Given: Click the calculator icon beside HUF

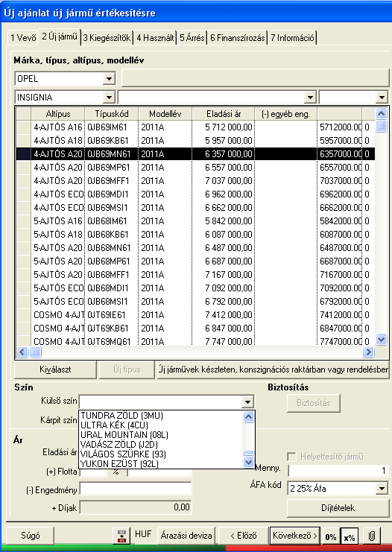Looking at the screenshot, I should pyautogui.click(x=121, y=536).
